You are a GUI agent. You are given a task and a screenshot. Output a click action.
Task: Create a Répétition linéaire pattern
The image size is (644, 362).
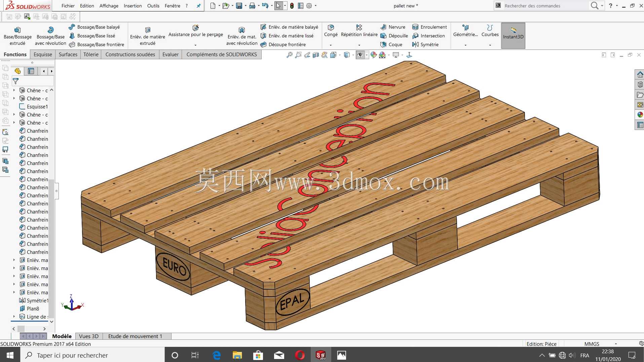[x=359, y=31]
